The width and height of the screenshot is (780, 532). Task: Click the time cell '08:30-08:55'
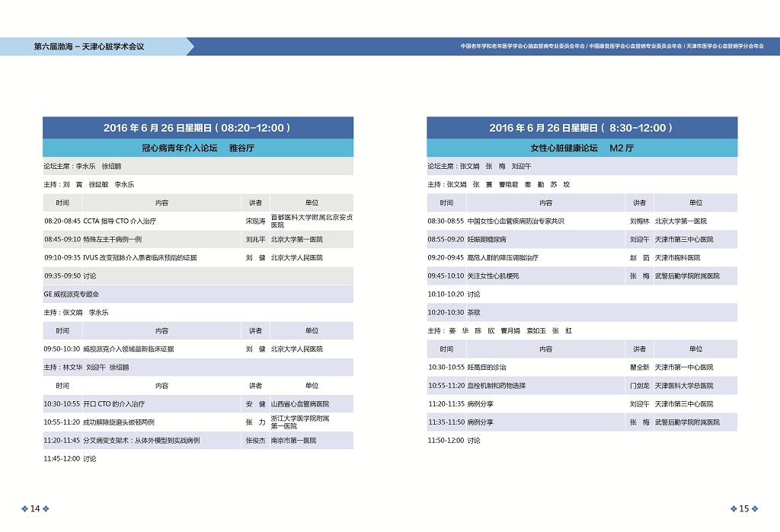click(446, 221)
